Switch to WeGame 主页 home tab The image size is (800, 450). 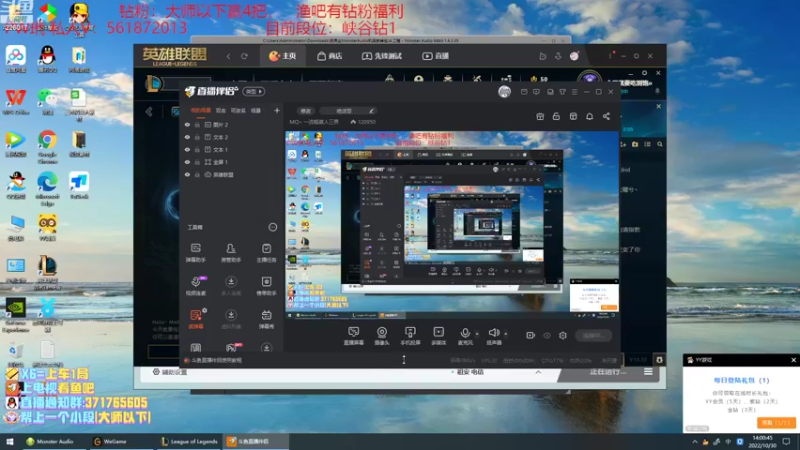point(282,56)
